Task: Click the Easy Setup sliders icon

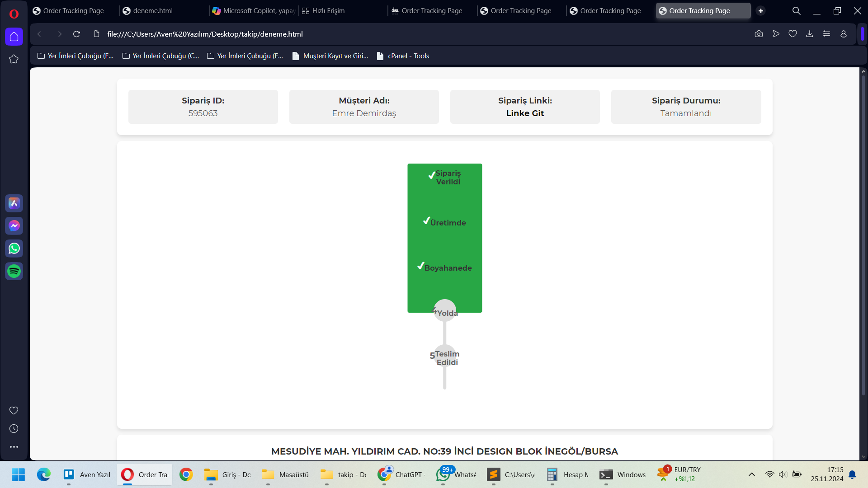Action: coord(826,34)
